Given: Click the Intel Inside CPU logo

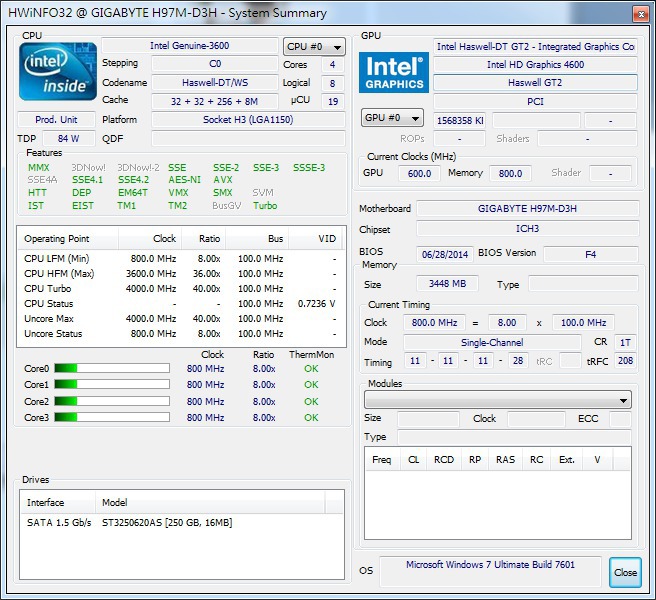Looking at the screenshot, I should (x=58, y=71).
